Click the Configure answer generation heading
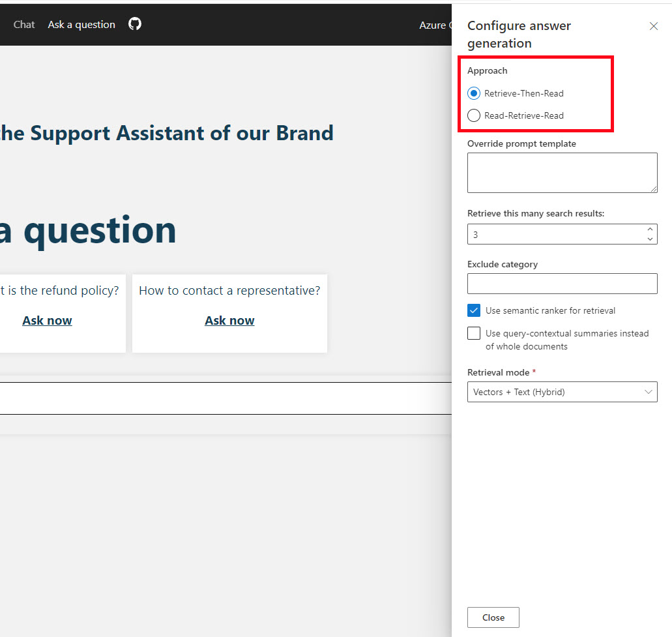The height and width of the screenshot is (637, 672). (x=519, y=35)
